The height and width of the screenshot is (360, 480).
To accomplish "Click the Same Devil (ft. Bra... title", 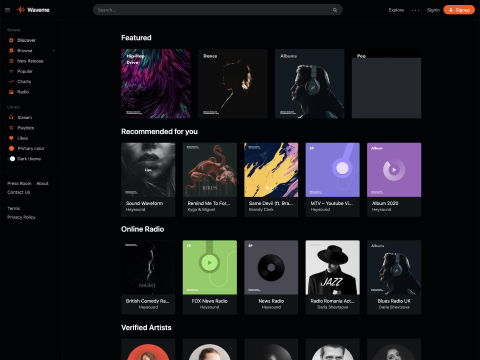I will (x=271, y=203).
